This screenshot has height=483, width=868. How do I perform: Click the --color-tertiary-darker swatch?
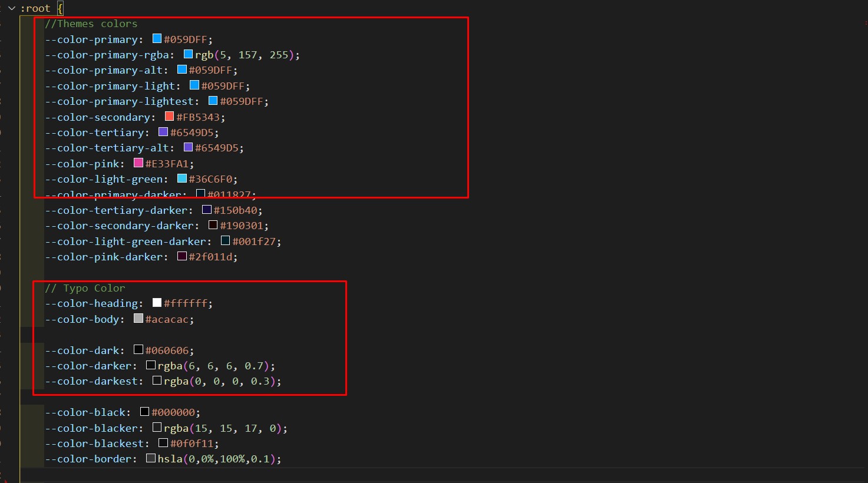tap(207, 210)
